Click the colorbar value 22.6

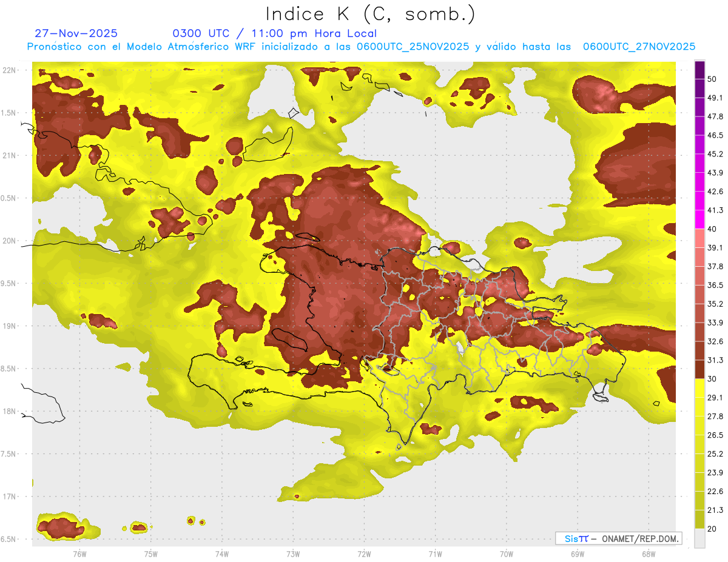715,492
